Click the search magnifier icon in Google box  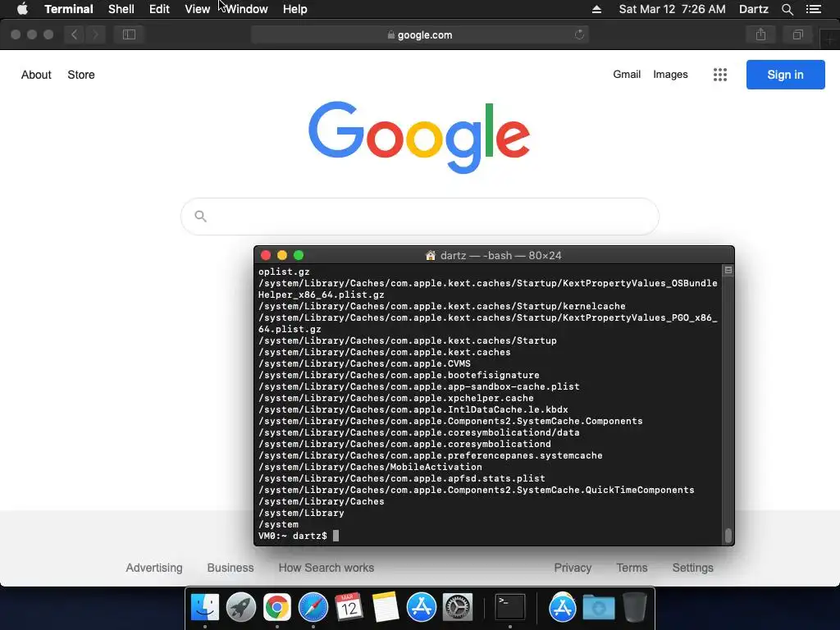click(x=200, y=217)
